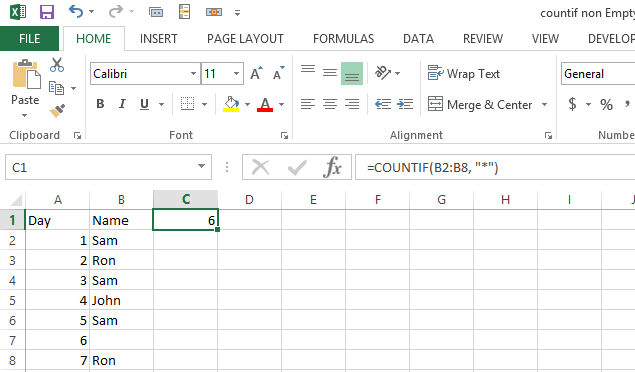Toggle Bold formatting
Screen dimensions: 635x372
(100, 104)
